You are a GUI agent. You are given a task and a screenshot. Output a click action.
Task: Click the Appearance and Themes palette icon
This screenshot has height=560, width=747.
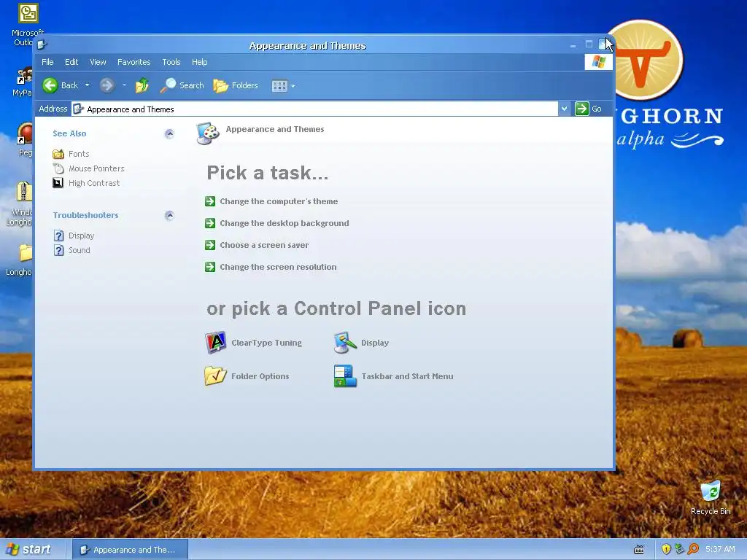pos(208,133)
